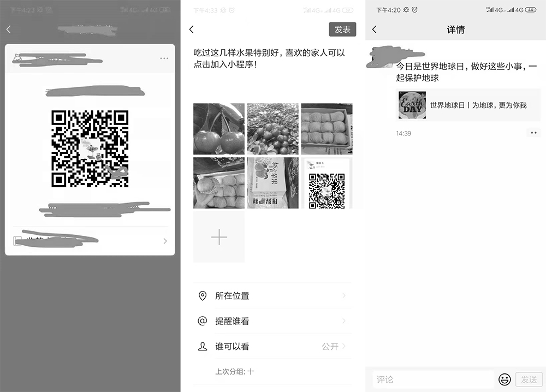Open the boxed wrapped fruit photo at top right
The width and height of the screenshot is (546, 392).
(x=327, y=129)
